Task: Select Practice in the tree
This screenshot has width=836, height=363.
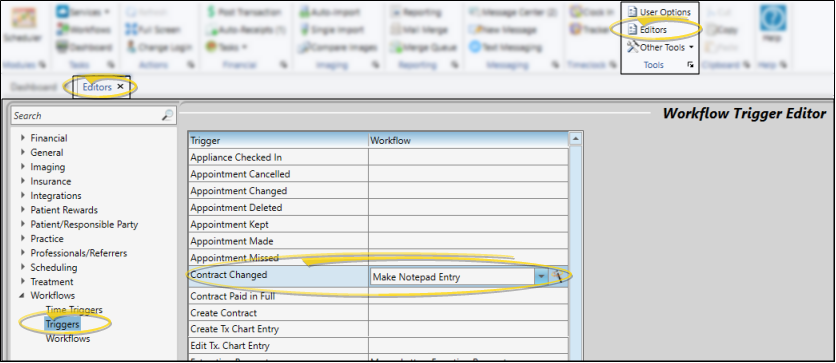Action: (x=47, y=239)
